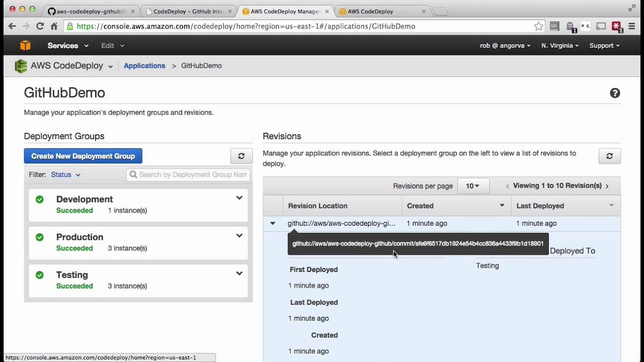Collapse the github revision row triangle

tap(273, 223)
